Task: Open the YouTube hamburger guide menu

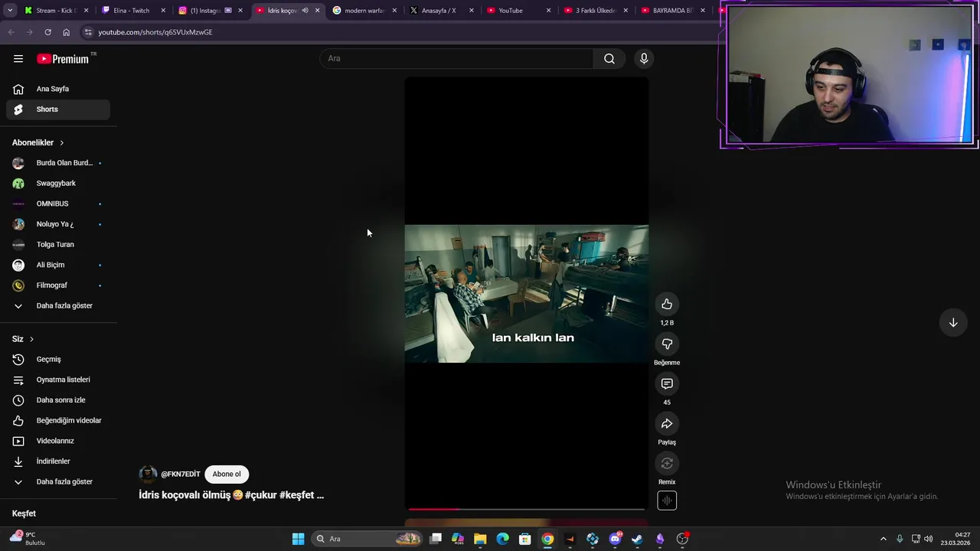Action: [18, 58]
